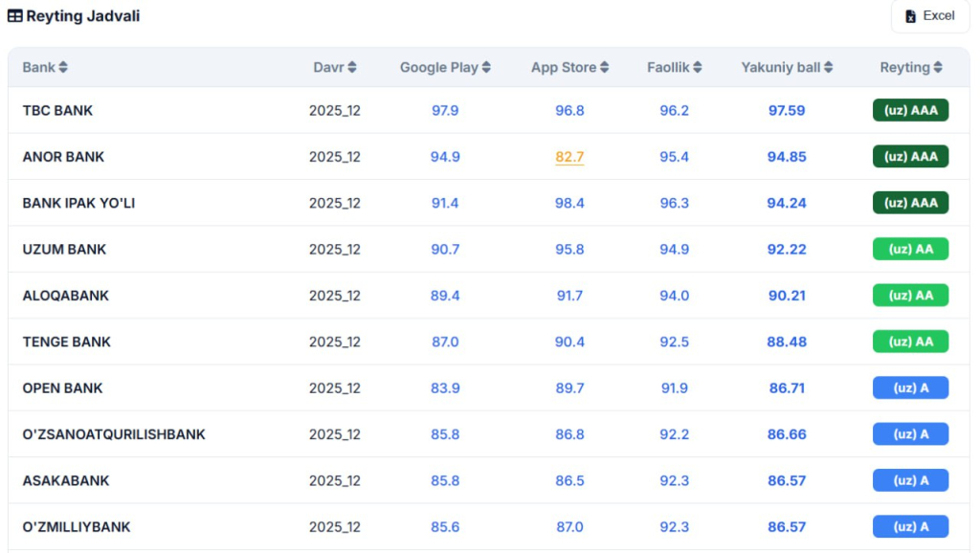Click O'ZSANOATQURILISHBANK bank name
Screen dimensions: 980x553
point(114,434)
